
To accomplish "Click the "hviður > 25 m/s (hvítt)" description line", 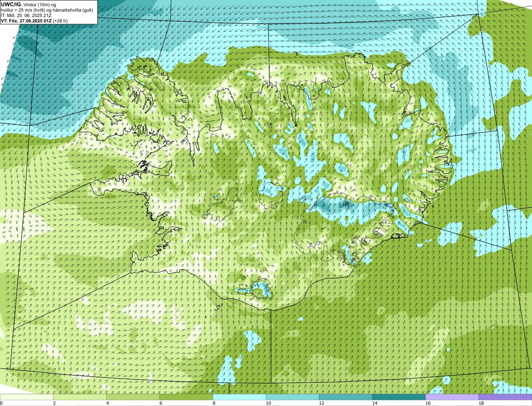I will (47, 10).
